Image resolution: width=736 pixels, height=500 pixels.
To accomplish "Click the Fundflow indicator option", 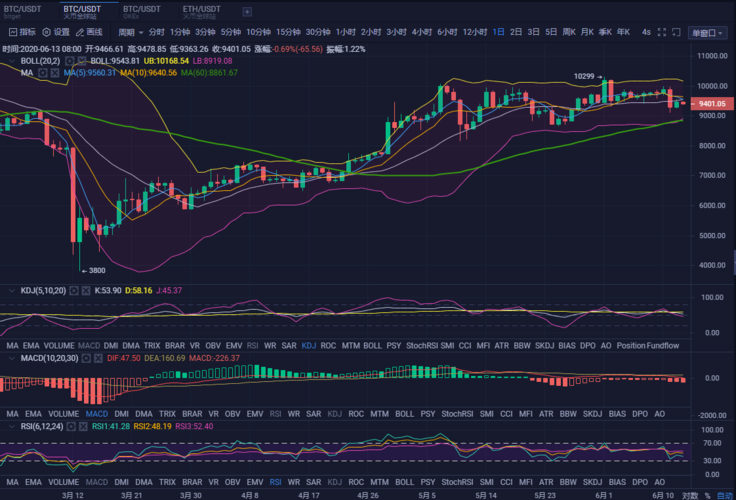I will [662, 346].
